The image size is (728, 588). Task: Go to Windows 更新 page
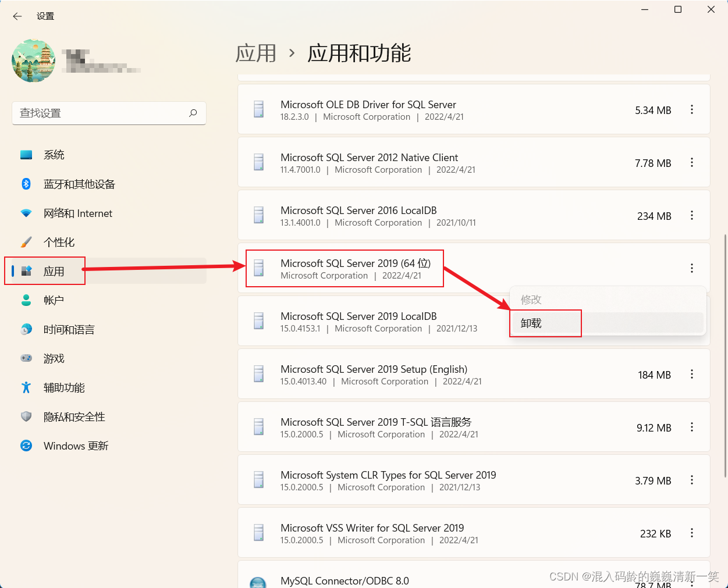(109, 446)
